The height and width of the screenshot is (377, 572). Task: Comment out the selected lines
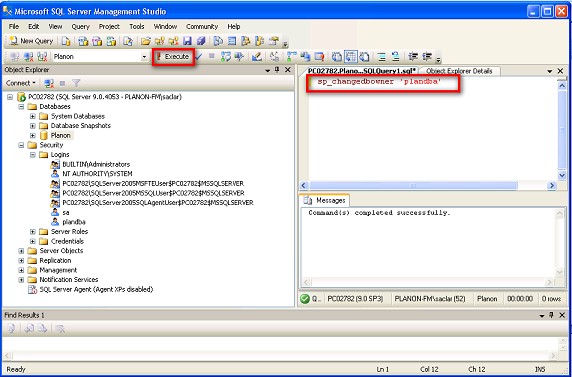point(382,57)
